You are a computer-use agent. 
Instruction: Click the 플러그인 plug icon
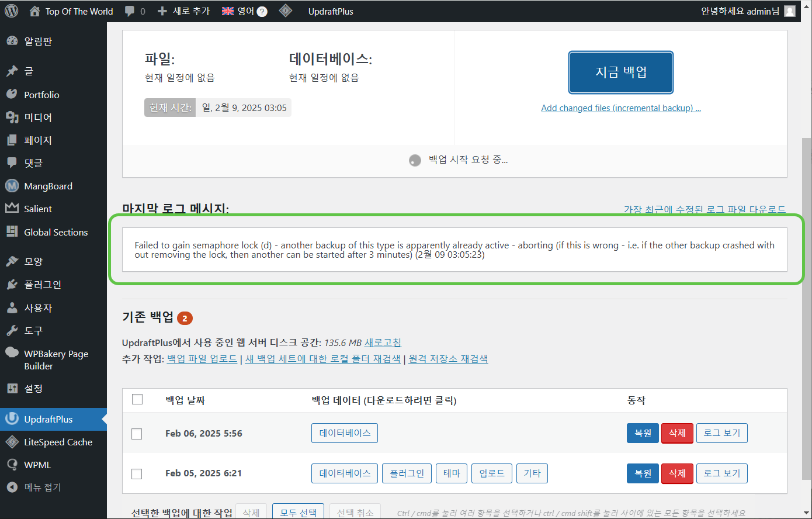click(12, 285)
